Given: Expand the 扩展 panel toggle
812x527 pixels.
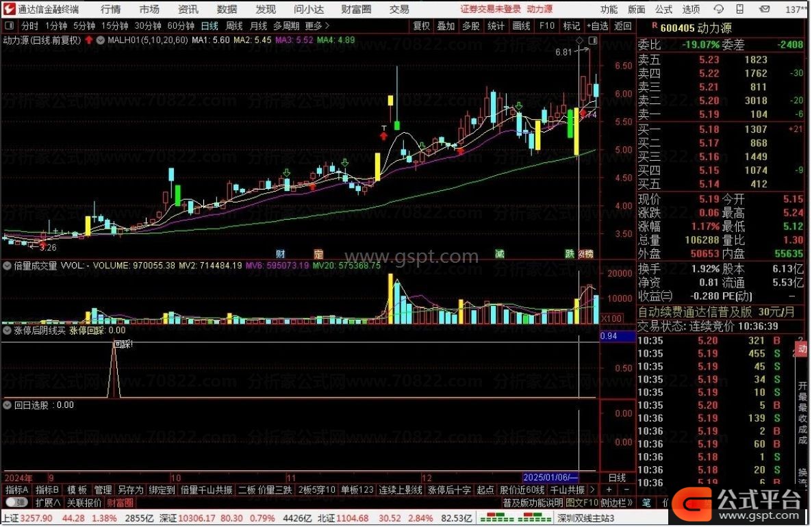Looking at the screenshot, I should pos(48,502).
